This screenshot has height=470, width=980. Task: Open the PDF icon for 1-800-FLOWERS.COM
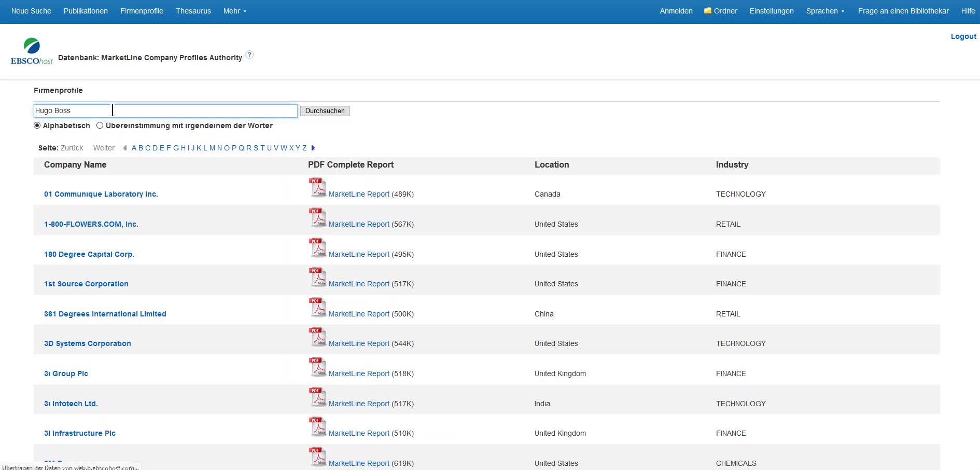pos(317,218)
